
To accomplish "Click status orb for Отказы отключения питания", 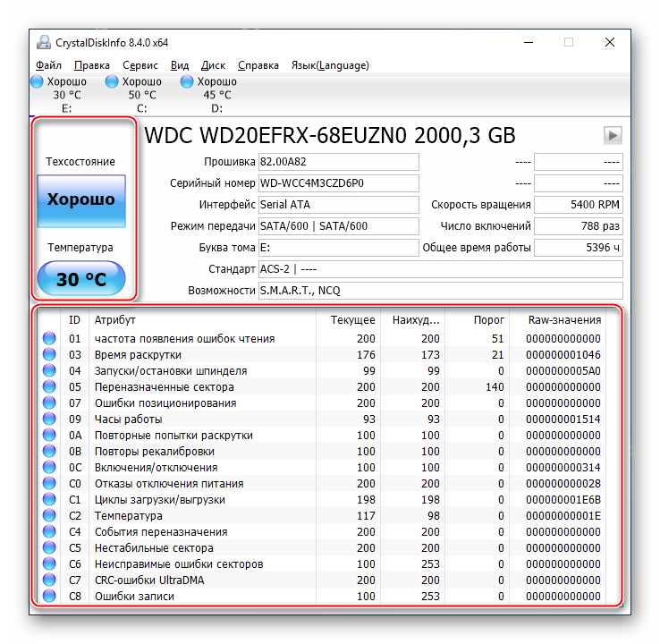I will pyautogui.click(x=49, y=483).
